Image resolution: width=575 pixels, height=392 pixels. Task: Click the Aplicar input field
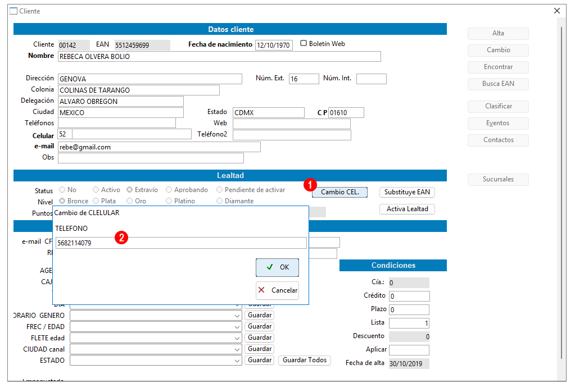(x=409, y=350)
